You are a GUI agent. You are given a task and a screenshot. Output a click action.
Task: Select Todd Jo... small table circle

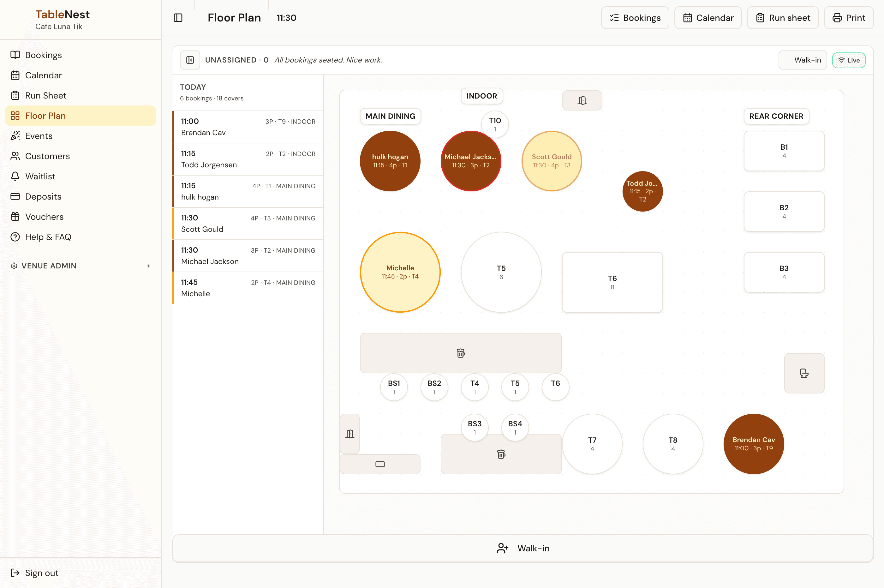642,191
